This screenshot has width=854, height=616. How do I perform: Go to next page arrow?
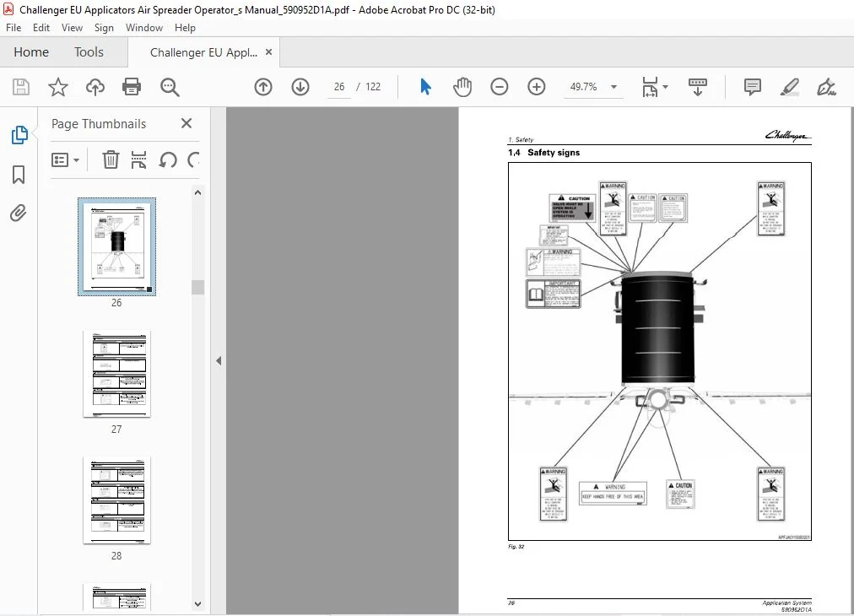(300, 87)
